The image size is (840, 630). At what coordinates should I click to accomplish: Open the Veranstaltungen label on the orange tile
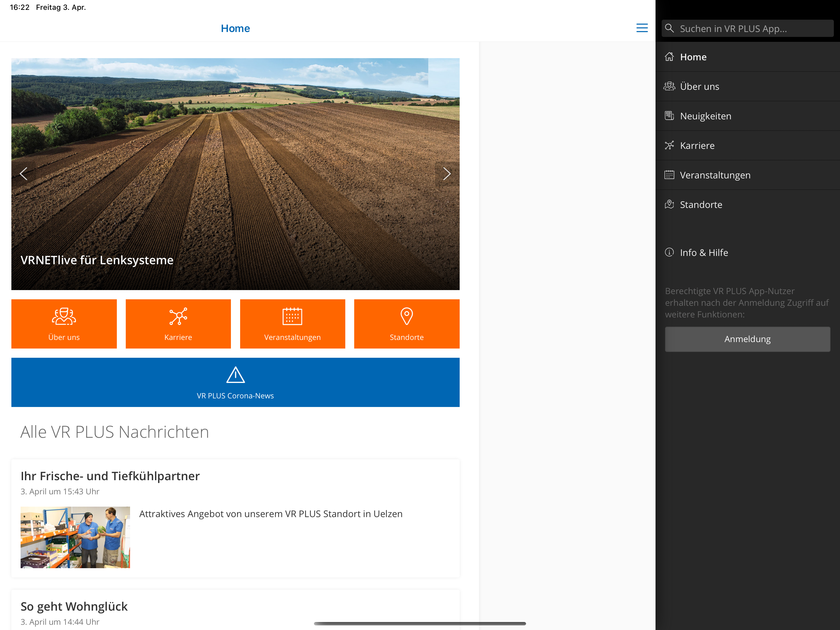(292, 337)
